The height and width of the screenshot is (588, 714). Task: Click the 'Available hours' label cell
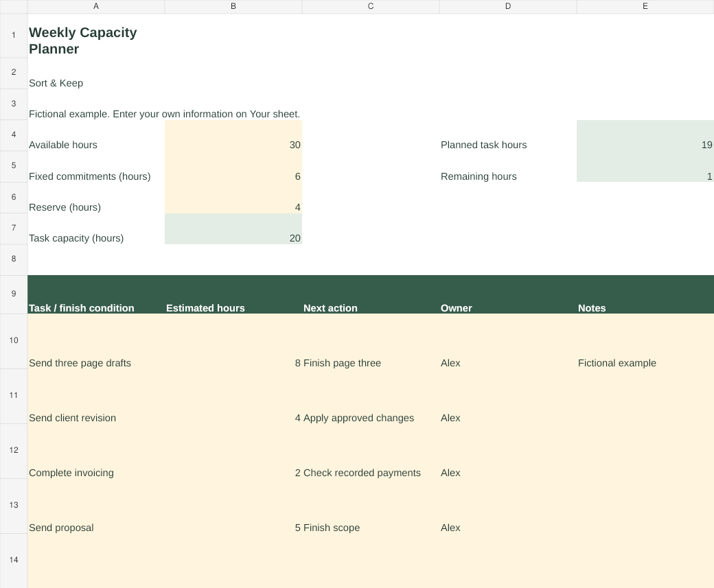(96, 136)
